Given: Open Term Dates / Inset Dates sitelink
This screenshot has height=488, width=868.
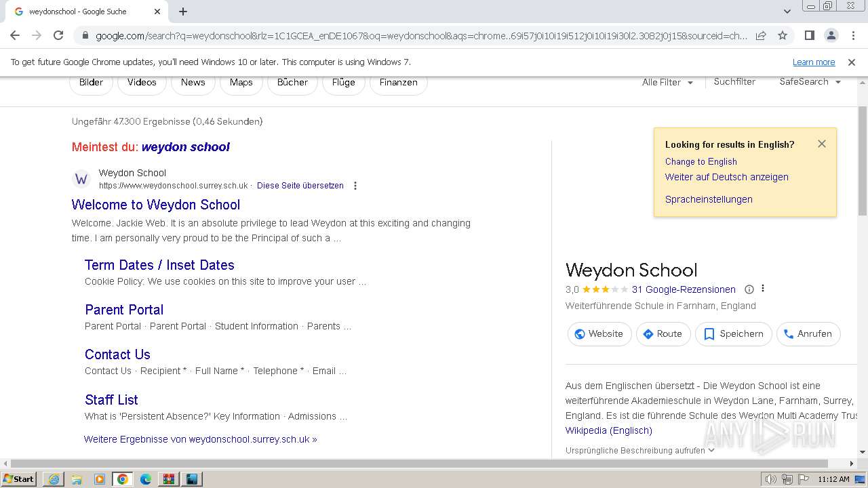Looking at the screenshot, I should (159, 265).
